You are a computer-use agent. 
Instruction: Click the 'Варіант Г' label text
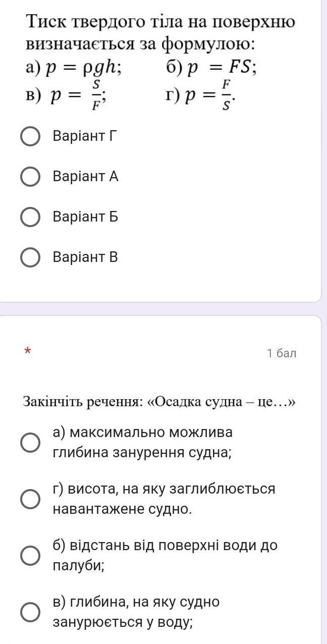tap(85, 136)
